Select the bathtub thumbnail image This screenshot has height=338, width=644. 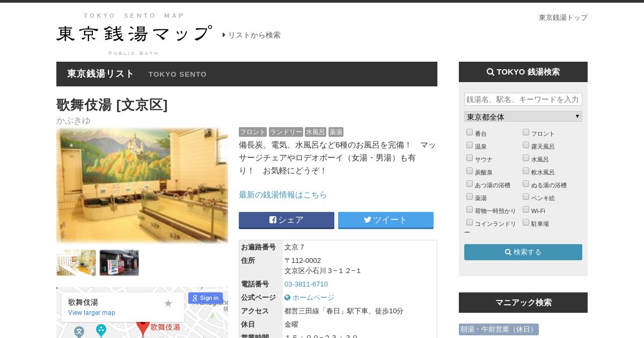coord(76,263)
